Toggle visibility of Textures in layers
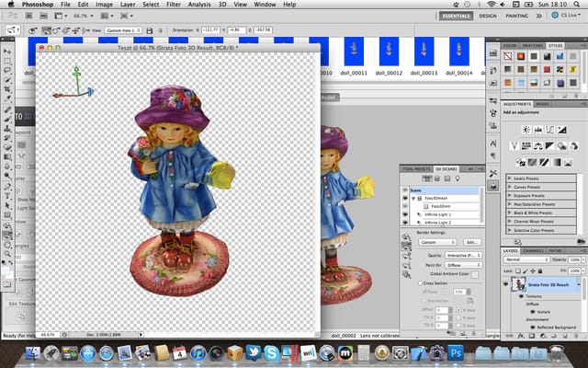 click(x=521, y=296)
